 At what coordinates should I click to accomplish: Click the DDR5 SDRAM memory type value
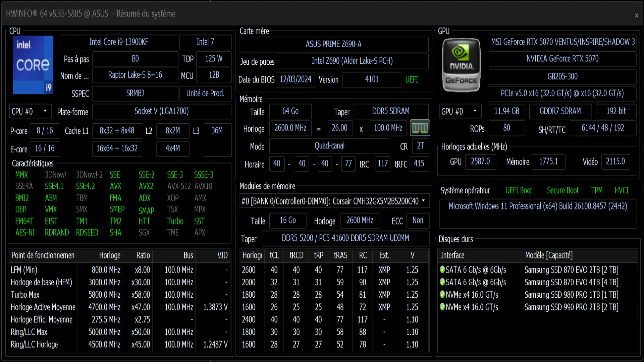pos(391,111)
